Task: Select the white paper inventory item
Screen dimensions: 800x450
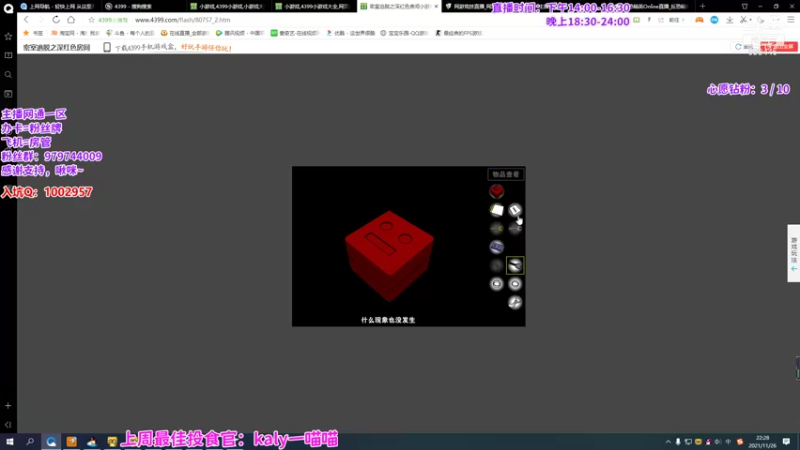Action: (x=496, y=210)
